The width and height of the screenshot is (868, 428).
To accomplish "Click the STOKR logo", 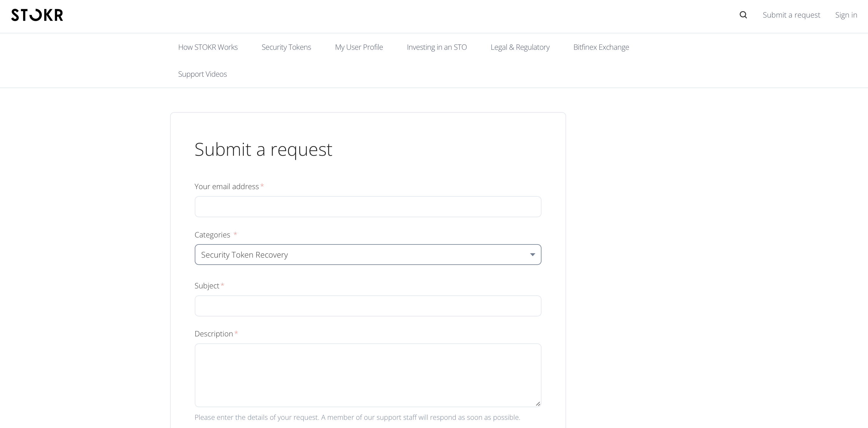I will tap(37, 15).
